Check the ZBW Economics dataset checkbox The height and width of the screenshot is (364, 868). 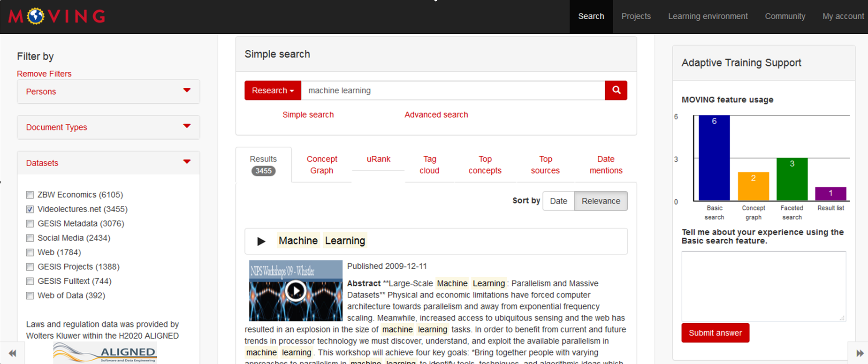click(30, 195)
